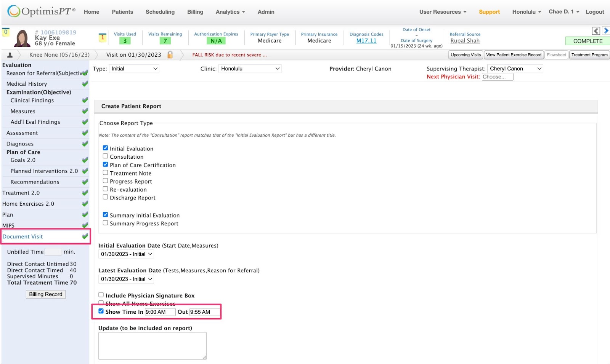
Task: Click the Next Physician Visit date field
Action: coord(498,77)
